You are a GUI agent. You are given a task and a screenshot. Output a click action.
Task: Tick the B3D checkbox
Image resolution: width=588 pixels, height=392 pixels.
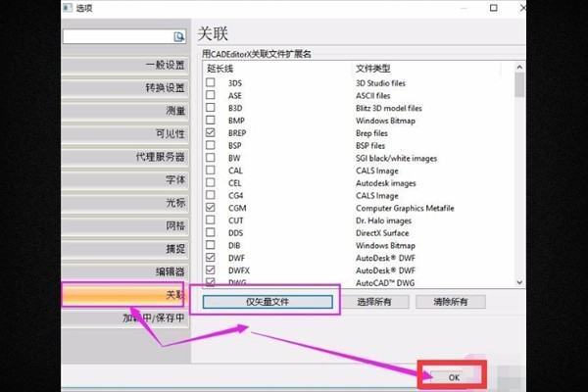coord(211,107)
